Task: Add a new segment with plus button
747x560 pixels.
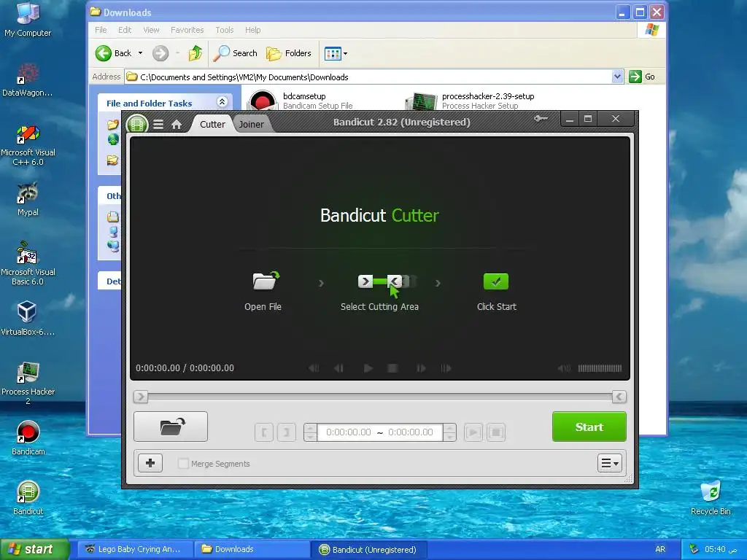Action: point(150,463)
